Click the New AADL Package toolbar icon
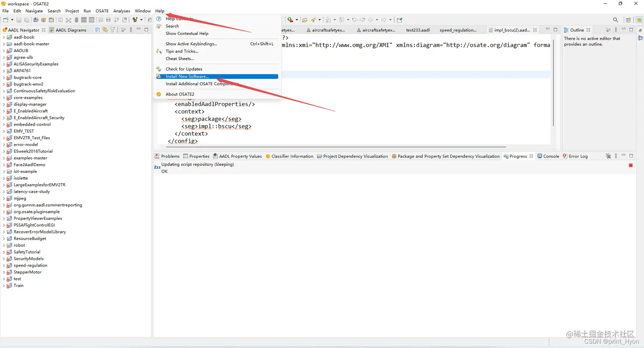The image size is (644, 348). (x=43, y=20)
